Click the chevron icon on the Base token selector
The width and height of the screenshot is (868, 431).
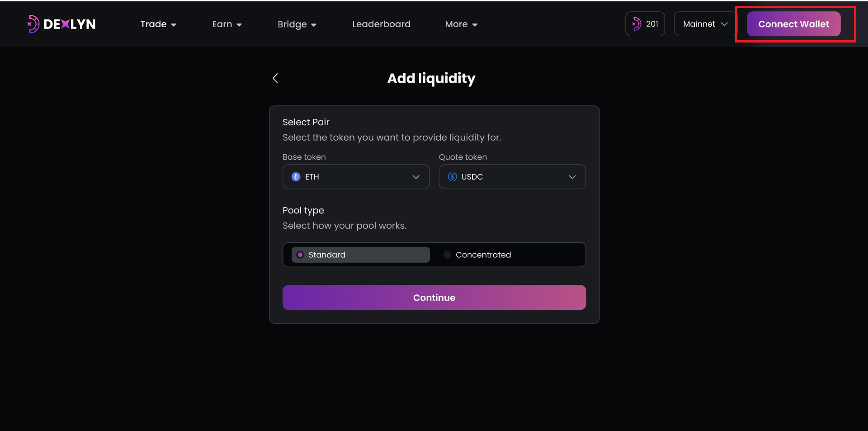click(415, 177)
